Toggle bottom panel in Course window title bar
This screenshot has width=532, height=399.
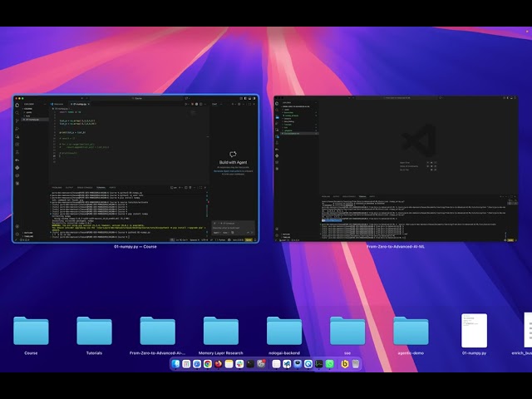249,98
